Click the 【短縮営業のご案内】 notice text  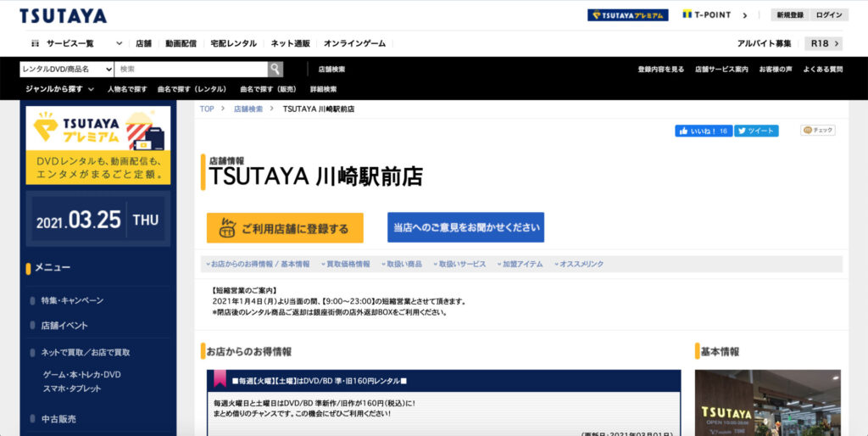tap(244, 290)
